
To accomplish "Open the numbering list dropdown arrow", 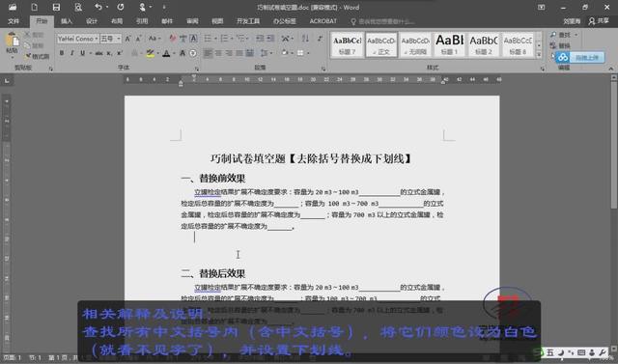I will [x=232, y=39].
